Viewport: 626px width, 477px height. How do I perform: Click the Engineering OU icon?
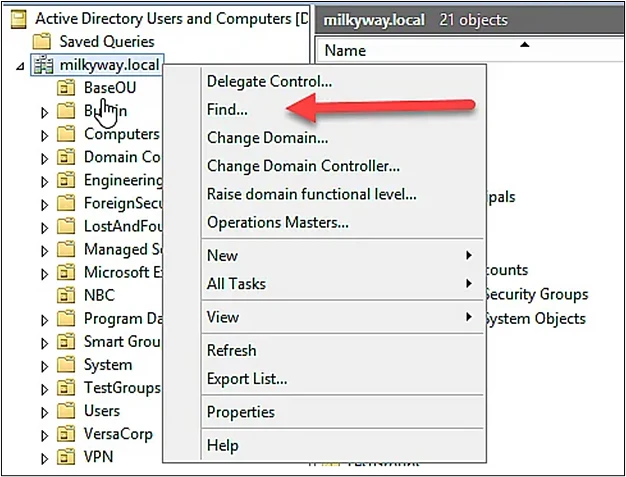(x=66, y=180)
